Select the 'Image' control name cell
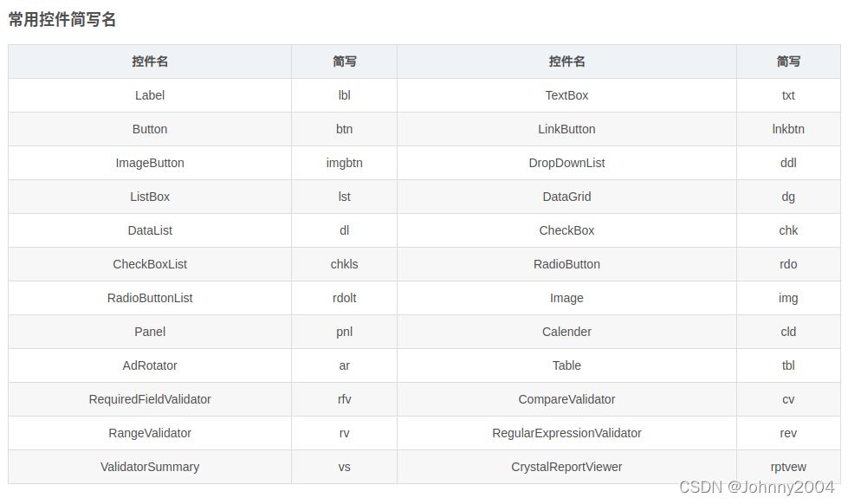 point(566,298)
